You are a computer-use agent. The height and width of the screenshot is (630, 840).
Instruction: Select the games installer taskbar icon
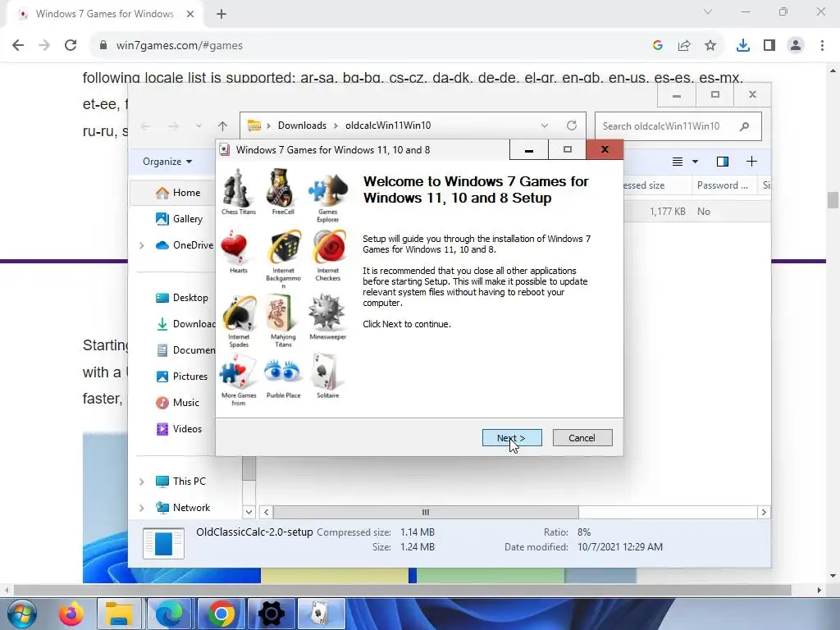(x=321, y=614)
